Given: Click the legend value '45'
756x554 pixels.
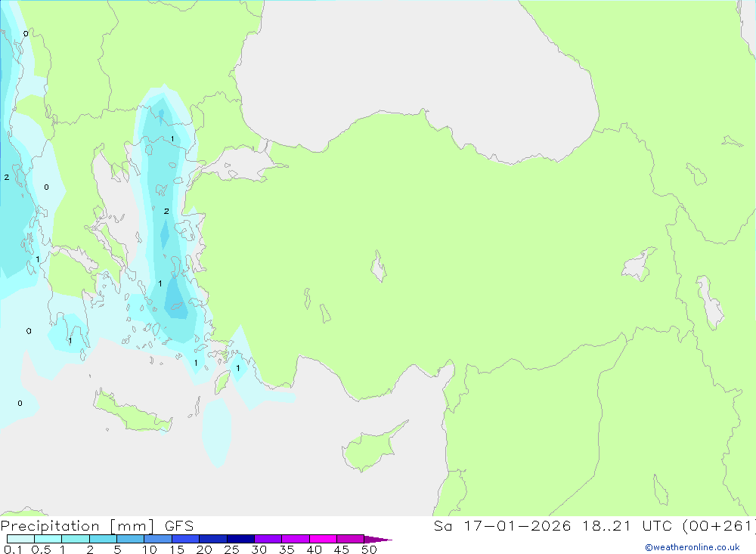Looking at the screenshot, I should coord(342,549).
